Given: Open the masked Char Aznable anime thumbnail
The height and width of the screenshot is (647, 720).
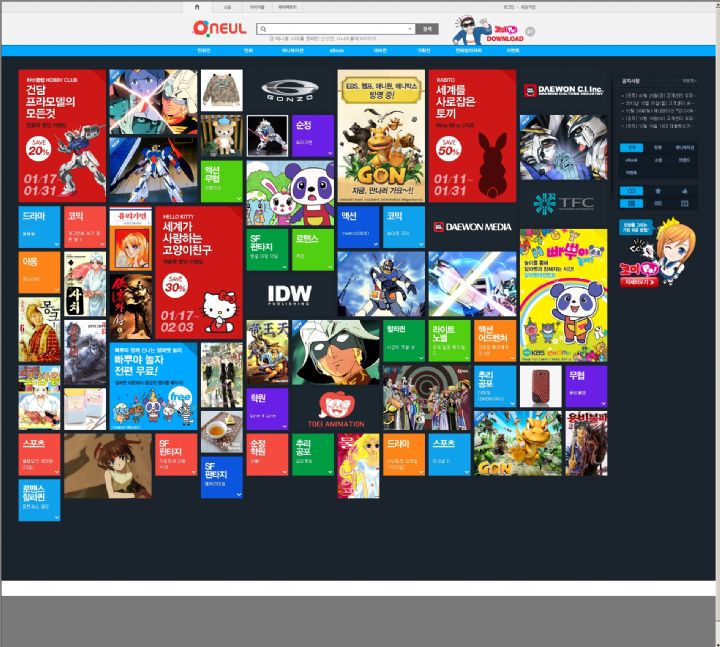Looking at the screenshot, I should 336,352.
